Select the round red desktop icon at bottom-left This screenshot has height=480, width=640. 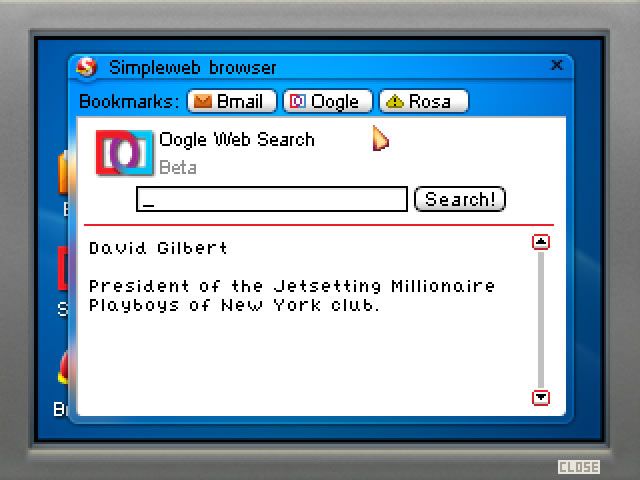tap(64, 369)
